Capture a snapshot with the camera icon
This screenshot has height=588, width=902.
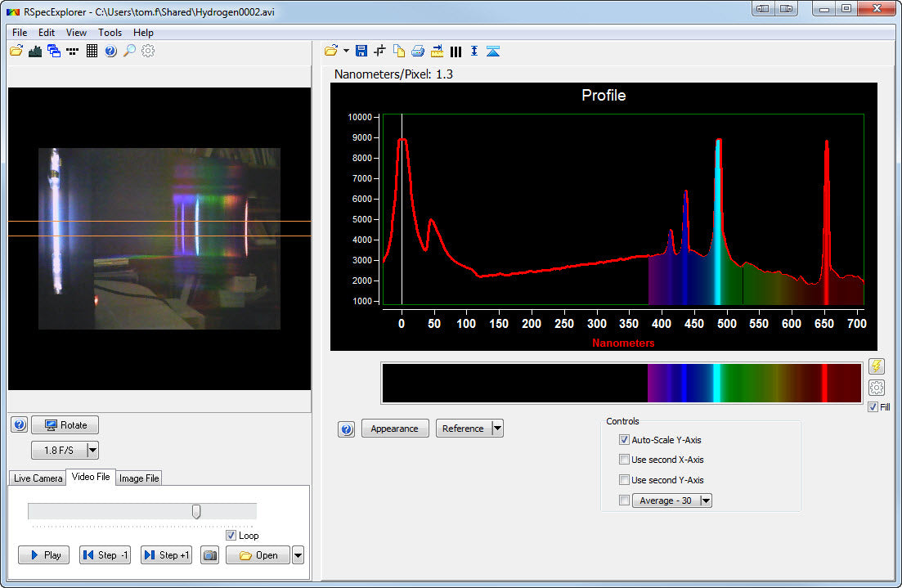point(209,554)
